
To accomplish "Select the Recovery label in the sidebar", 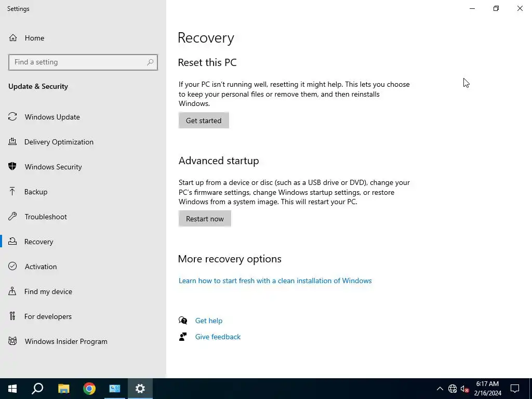I will [38, 242].
